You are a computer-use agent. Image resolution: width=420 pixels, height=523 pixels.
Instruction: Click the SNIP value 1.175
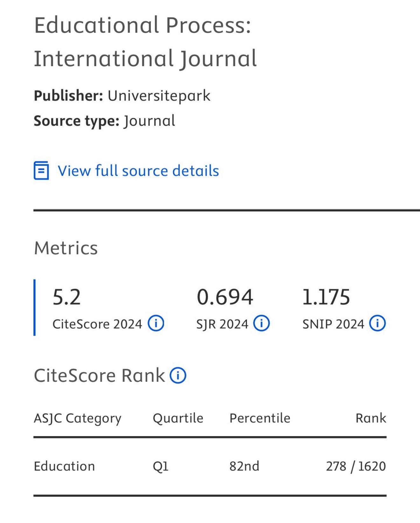tap(326, 297)
